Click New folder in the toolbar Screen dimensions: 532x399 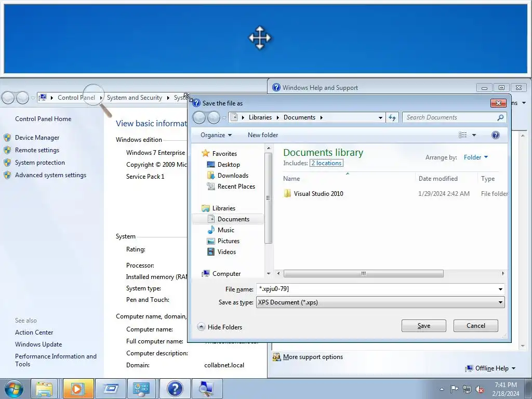pos(262,135)
